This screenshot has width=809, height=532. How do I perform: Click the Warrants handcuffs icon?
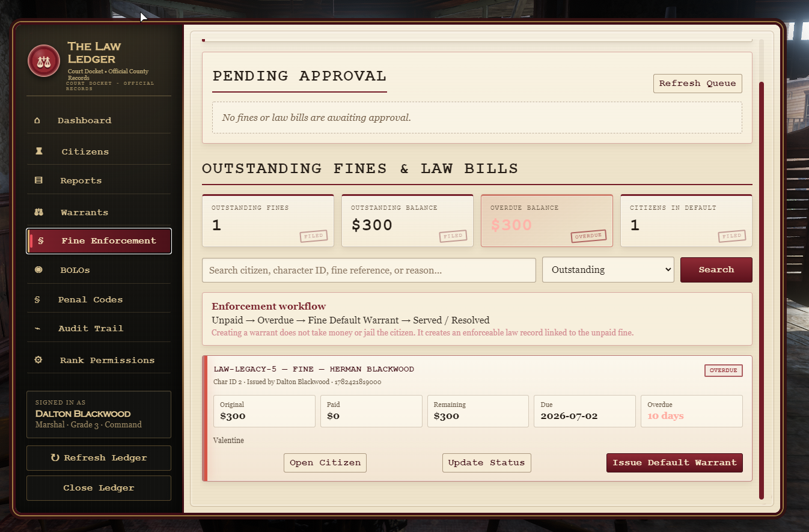click(39, 212)
